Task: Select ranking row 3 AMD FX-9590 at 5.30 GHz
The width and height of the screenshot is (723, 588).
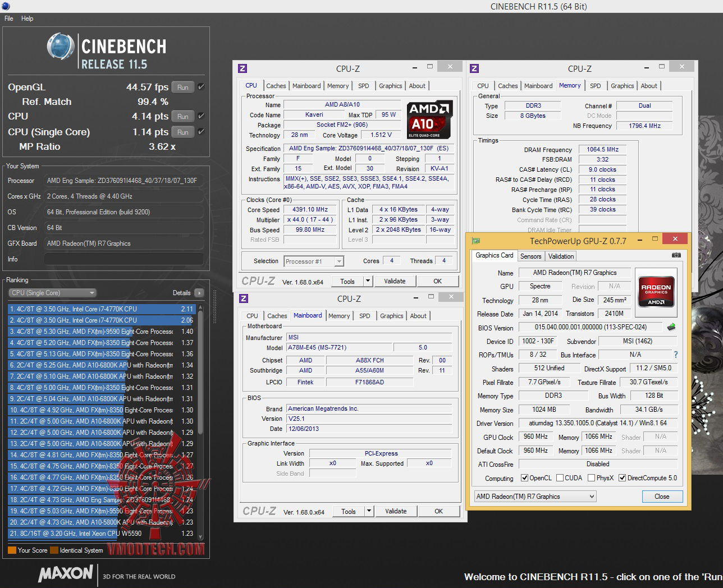Action: coord(101,332)
